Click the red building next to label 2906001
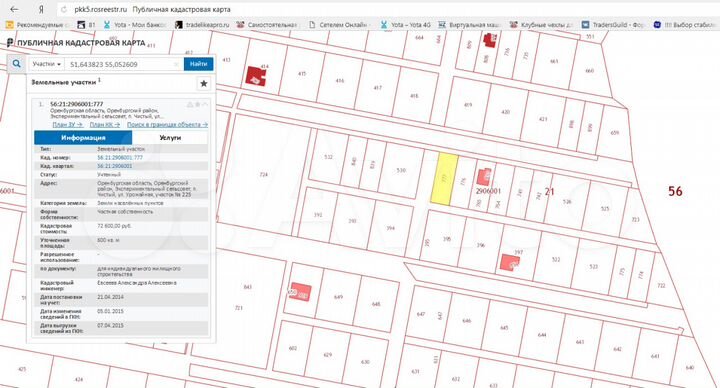Screen dimensions: 720x388 tap(484, 176)
